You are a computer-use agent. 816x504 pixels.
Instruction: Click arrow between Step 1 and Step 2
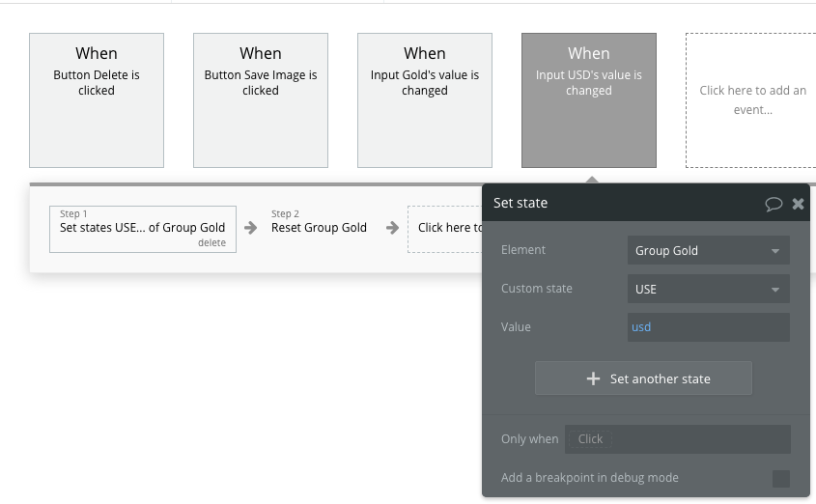(x=251, y=228)
